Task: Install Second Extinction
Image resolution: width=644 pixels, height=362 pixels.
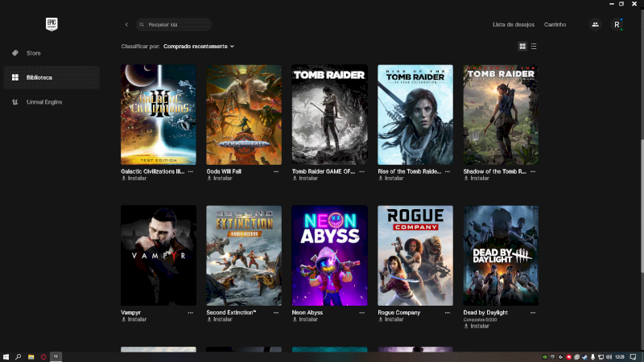Action: [222, 319]
